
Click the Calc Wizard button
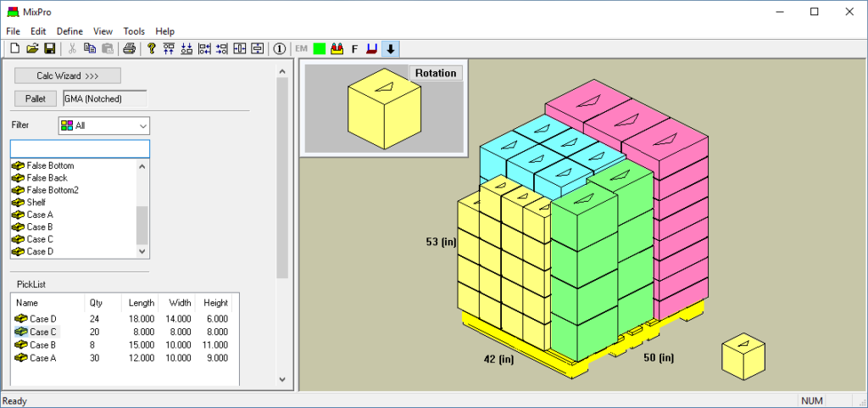68,75
